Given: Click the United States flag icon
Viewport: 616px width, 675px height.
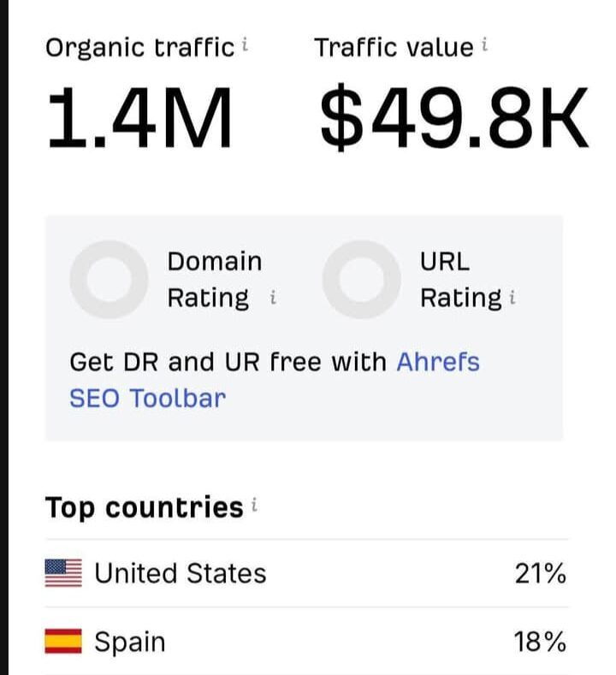Looking at the screenshot, I should (x=63, y=572).
